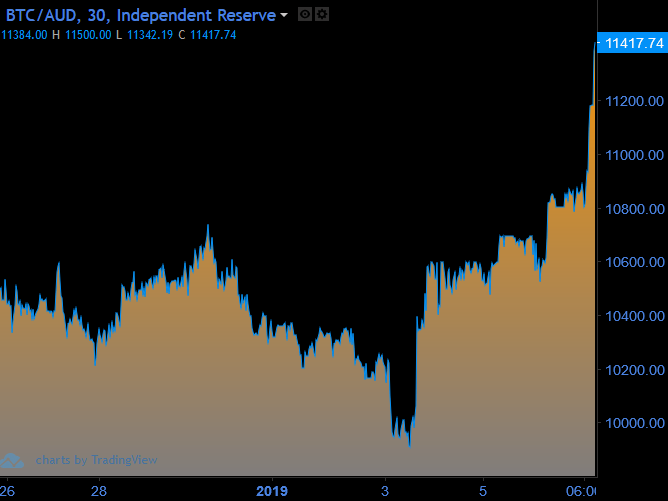Click price axis label 10600.00

(x=634, y=262)
